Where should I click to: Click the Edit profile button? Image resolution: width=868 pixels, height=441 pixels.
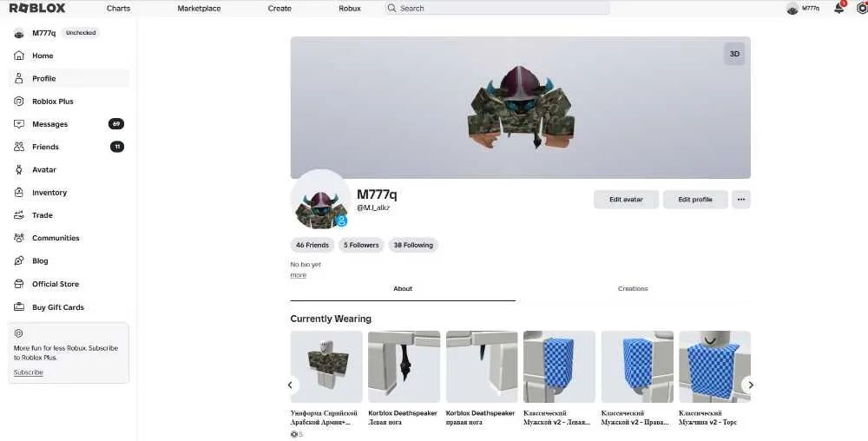click(695, 199)
